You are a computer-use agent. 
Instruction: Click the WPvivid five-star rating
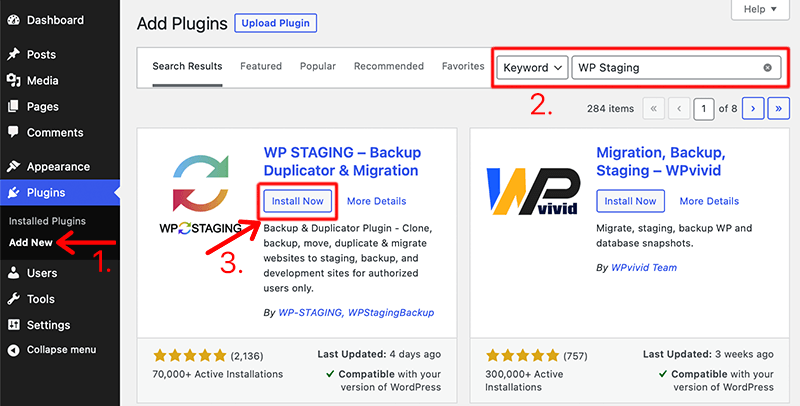click(522, 356)
